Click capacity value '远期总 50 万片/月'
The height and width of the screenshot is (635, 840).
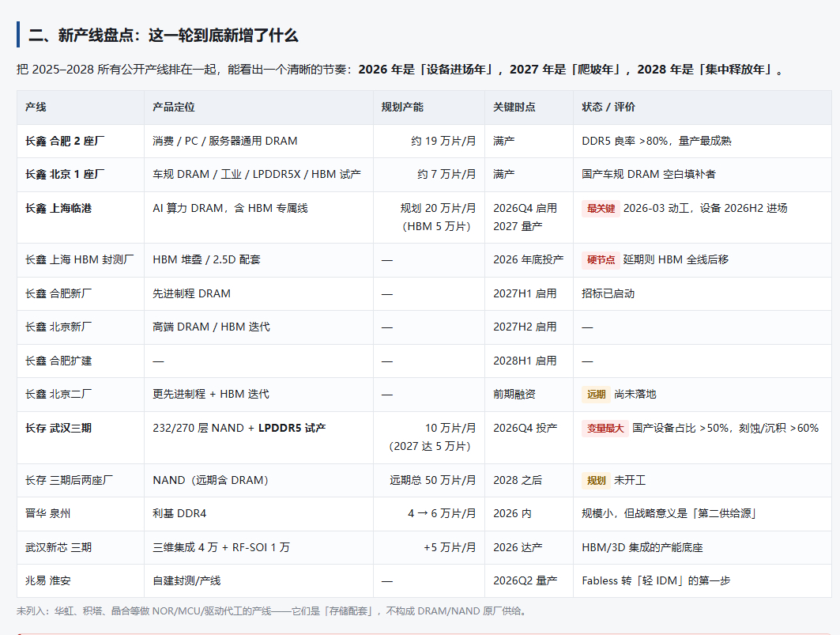pyautogui.click(x=433, y=480)
